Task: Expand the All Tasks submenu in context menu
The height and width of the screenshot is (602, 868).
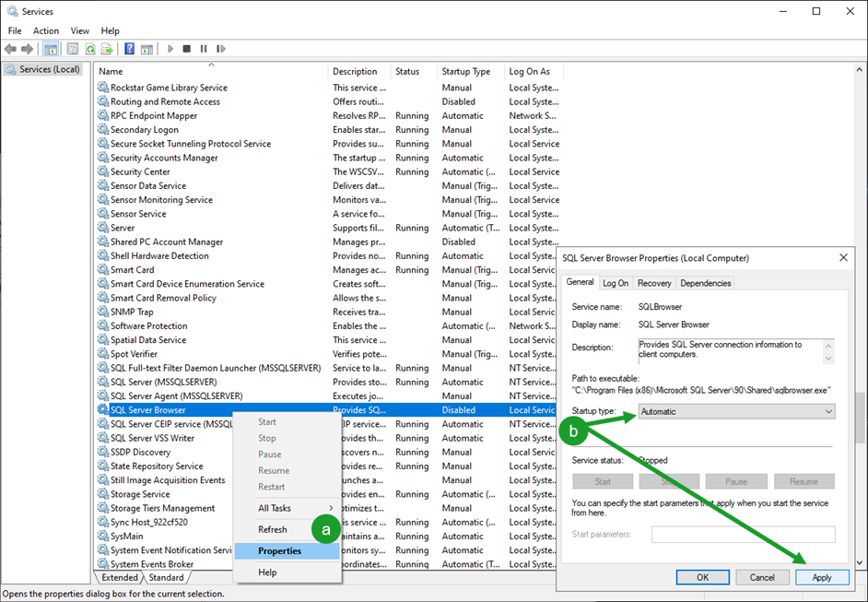Action: (287, 508)
